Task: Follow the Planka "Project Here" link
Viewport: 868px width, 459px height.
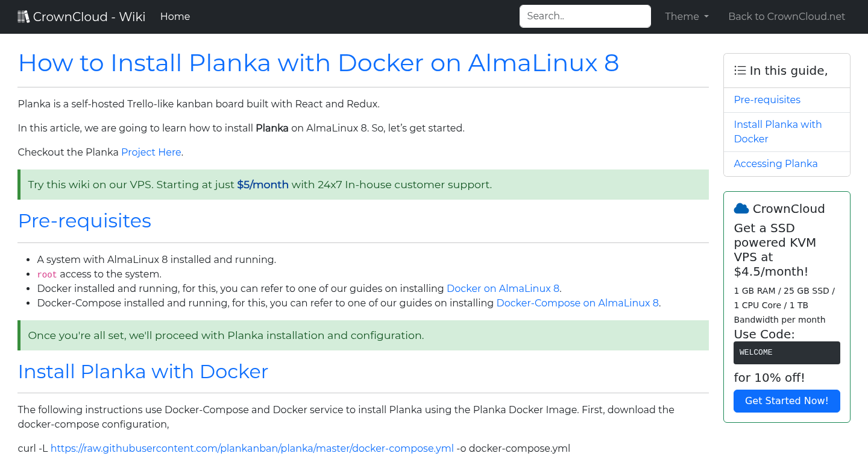Action: [x=151, y=152]
